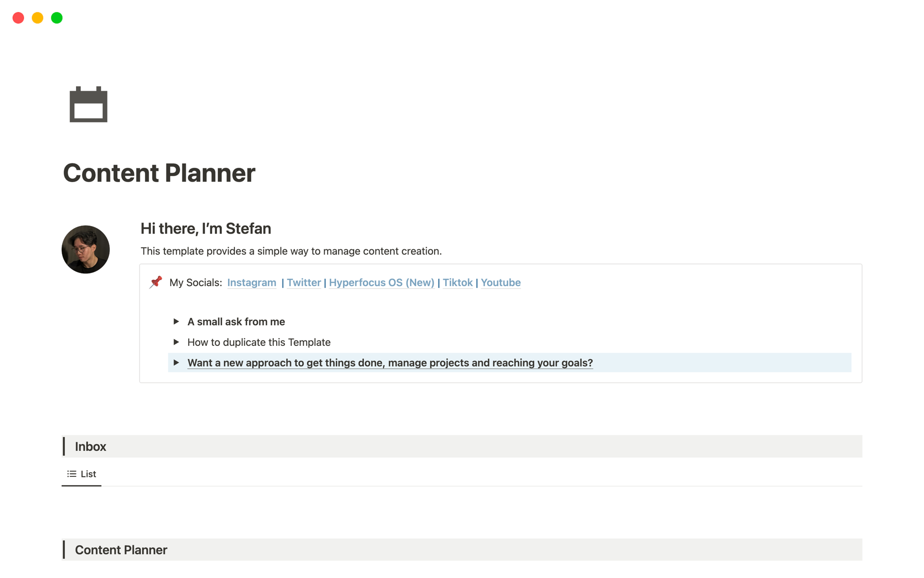Click the underlined "Want a new approach" text

pyautogui.click(x=390, y=363)
